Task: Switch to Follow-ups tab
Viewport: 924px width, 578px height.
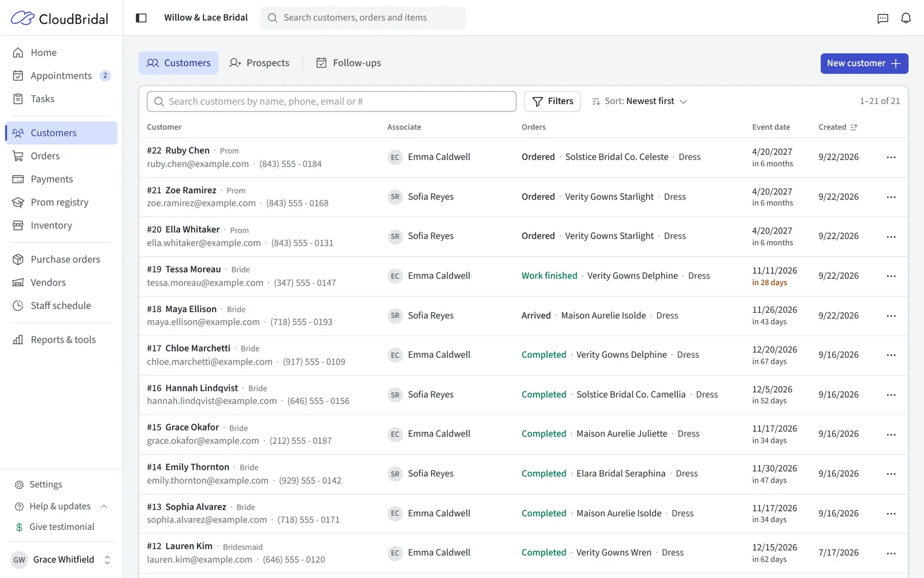Action: click(x=349, y=63)
